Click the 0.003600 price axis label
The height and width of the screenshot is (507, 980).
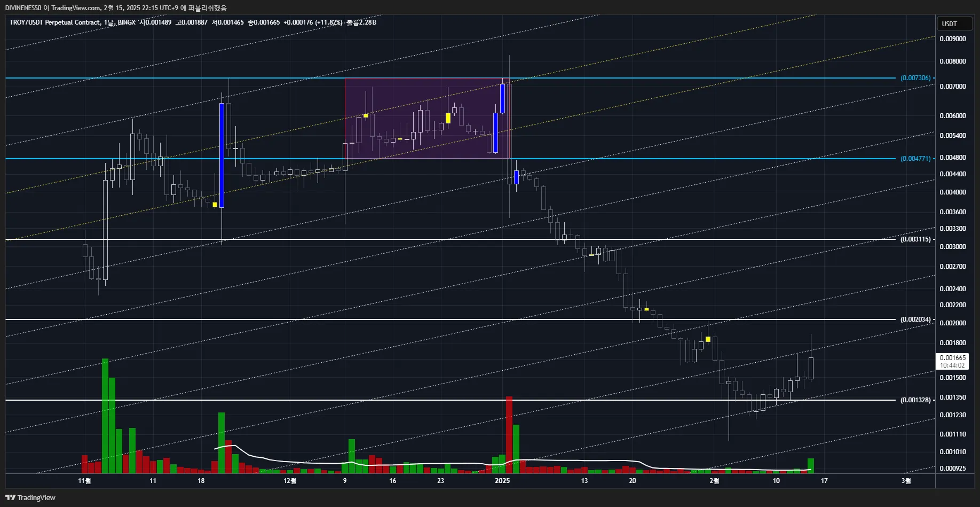[953, 212]
